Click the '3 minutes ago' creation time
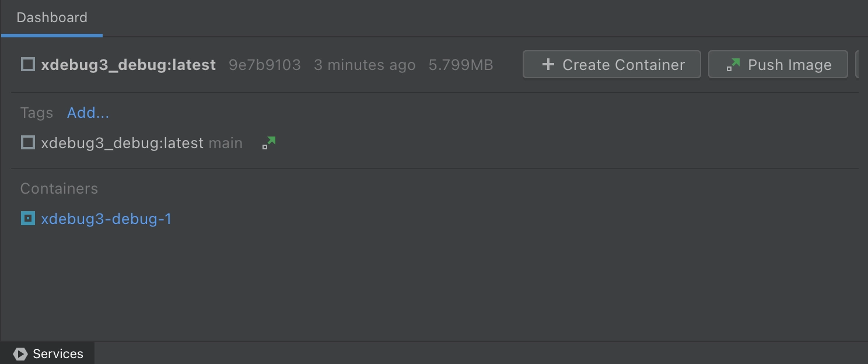868x364 pixels. 365,65
